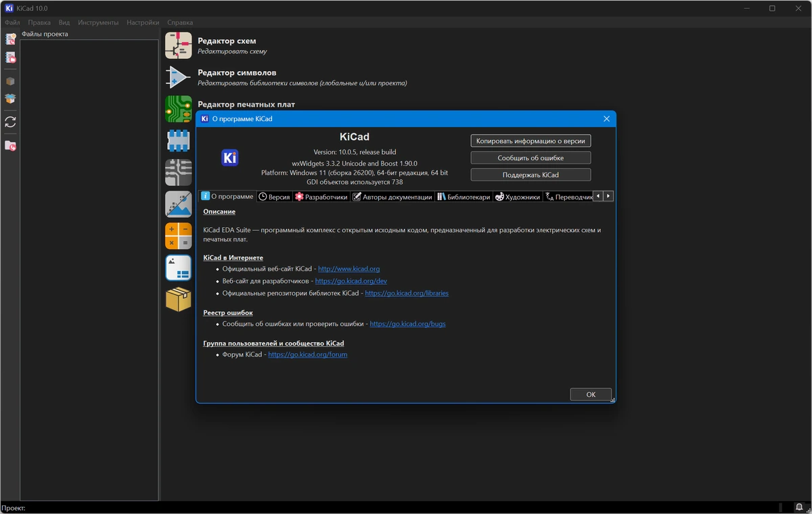Open an existing project from left toolbar

pyautogui.click(x=10, y=57)
